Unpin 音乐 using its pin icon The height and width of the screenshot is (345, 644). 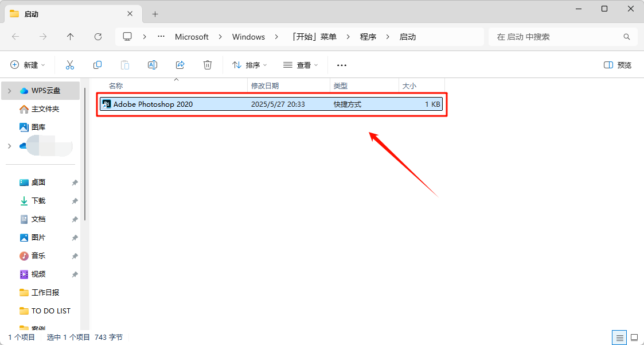(x=75, y=256)
